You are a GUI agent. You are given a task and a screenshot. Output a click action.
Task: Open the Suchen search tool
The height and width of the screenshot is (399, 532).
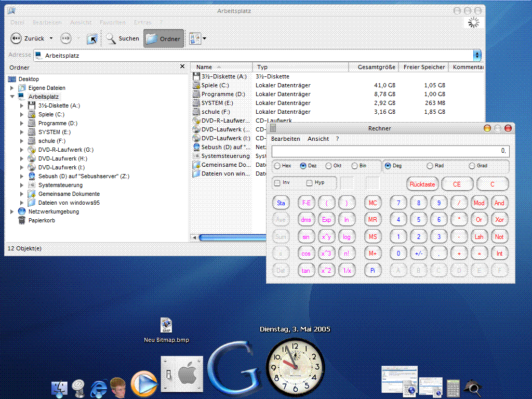point(123,38)
